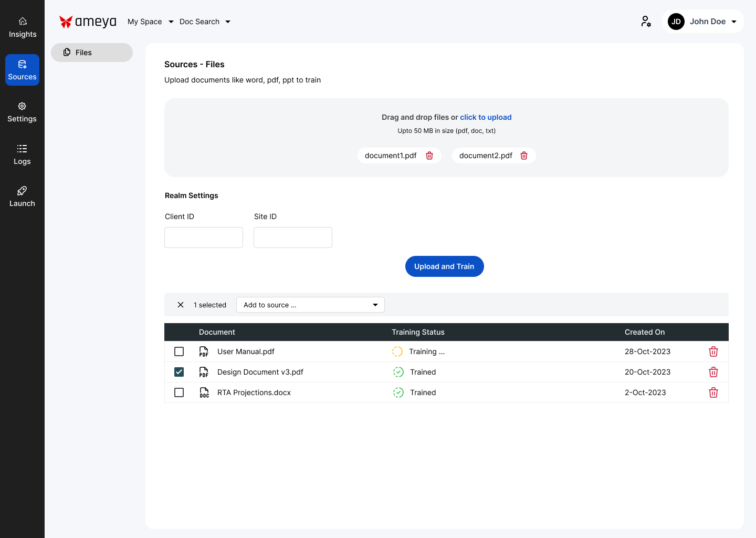756x538 pixels.
Task: Delete the RTA Projections.docx row
Action: (713, 392)
